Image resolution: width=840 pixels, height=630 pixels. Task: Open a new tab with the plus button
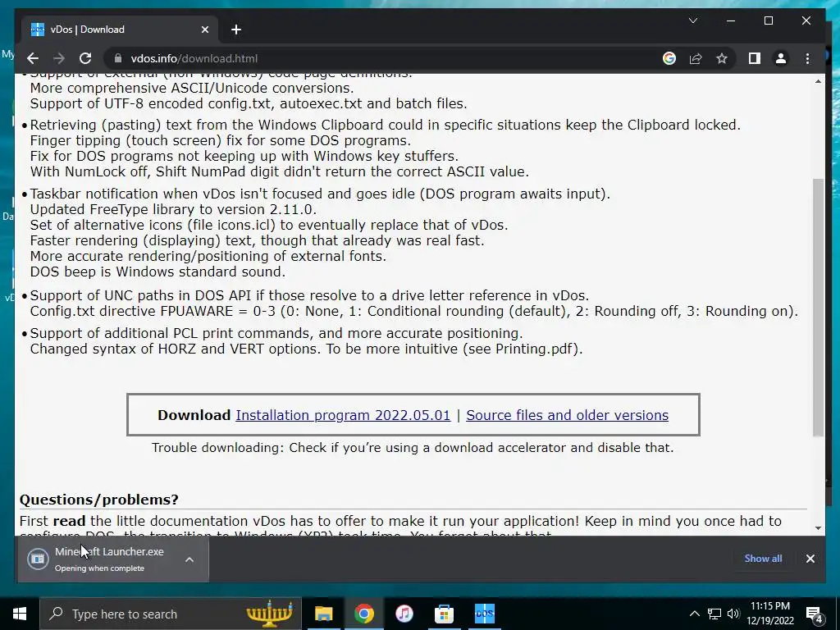click(x=236, y=30)
